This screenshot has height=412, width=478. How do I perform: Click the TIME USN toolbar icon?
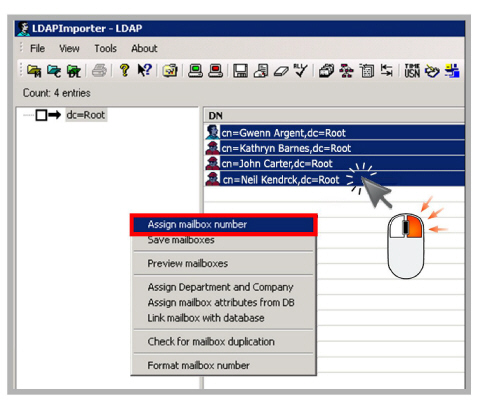(x=412, y=71)
